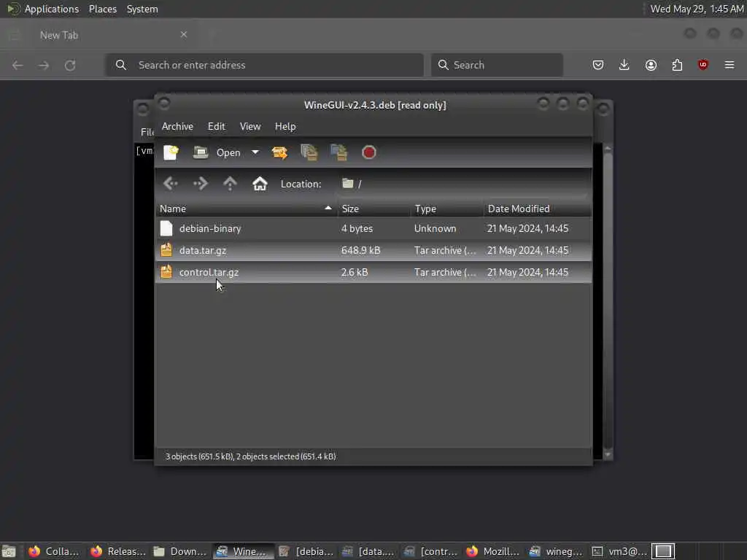Click the control.tar.gz archive icon
This screenshot has height=560, width=747.
click(166, 272)
